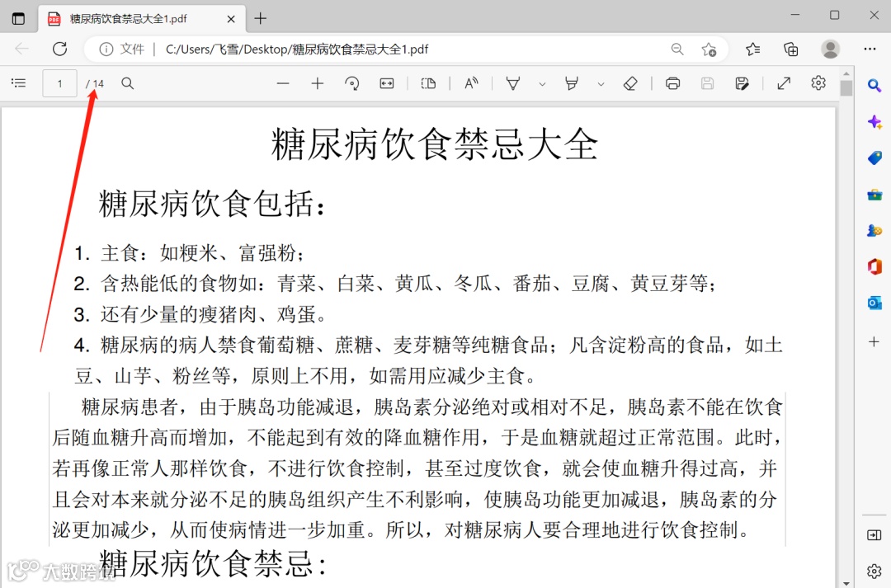Open Shopping tag sidebar icon
This screenshot has height=588, width=891.
[874, 158]
